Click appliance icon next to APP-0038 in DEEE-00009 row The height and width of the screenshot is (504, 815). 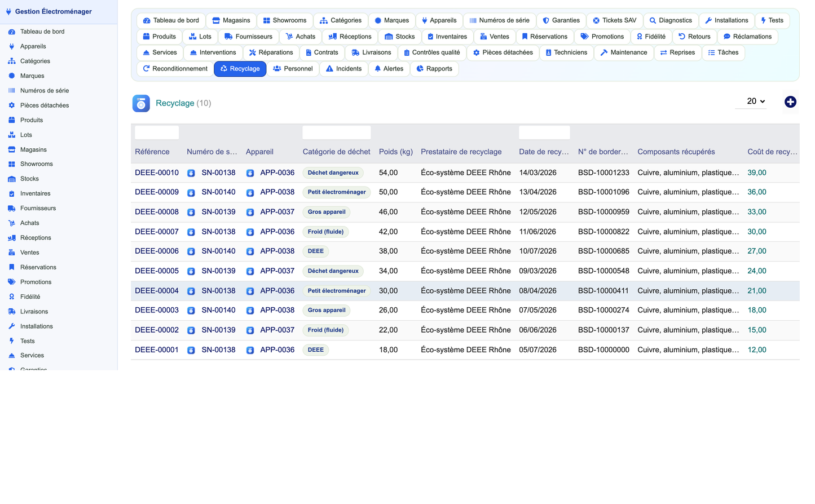click(250, 193)
